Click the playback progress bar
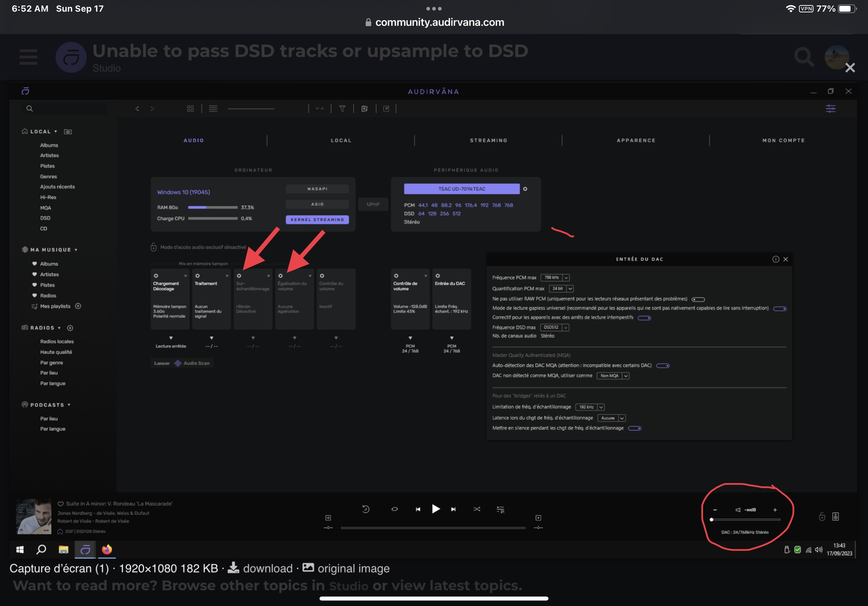Viewport: 868px width, 606px height. coord(433,528)
